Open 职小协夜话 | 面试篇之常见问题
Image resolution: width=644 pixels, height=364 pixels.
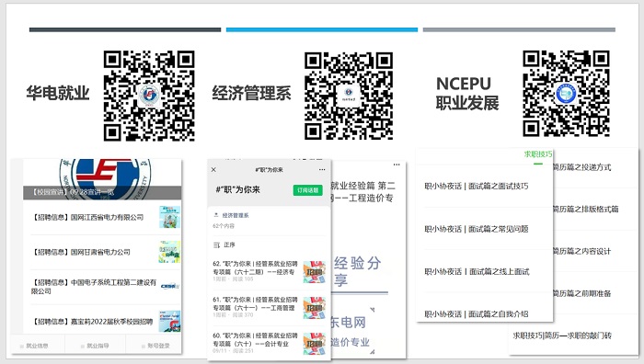pos(477,229)
